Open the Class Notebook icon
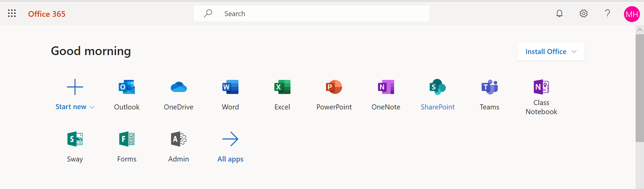The width and height of the screenshot is (644, 189). click(541, 87)
